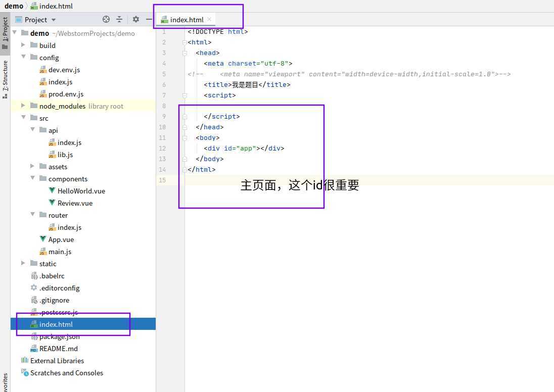Fold the head tag at line 3

click(184, 53)
